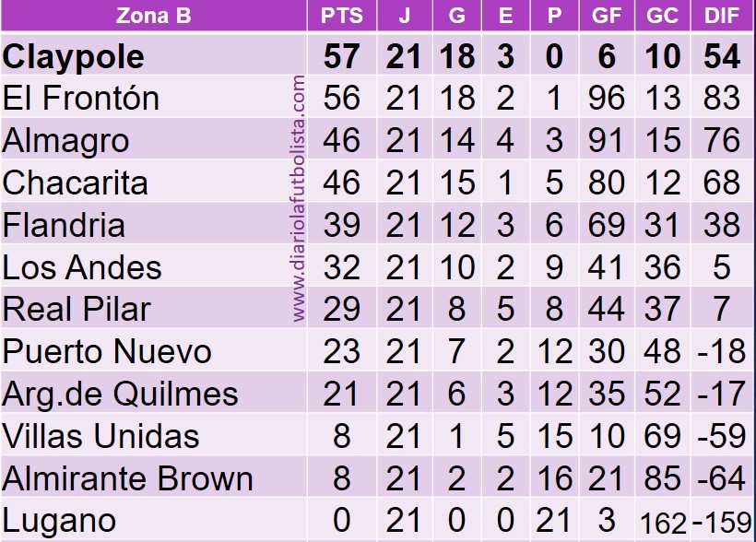Image resolution: width=756 pixels, height=542 pixels.
Task: Select the Claypole team name
Action: pos(74,56)
